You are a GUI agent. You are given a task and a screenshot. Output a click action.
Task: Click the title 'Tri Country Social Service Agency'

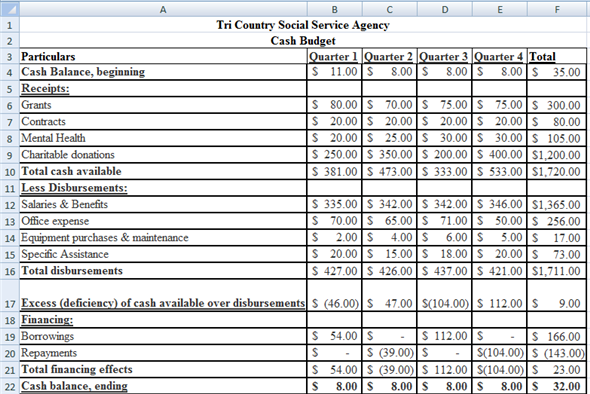303,25
